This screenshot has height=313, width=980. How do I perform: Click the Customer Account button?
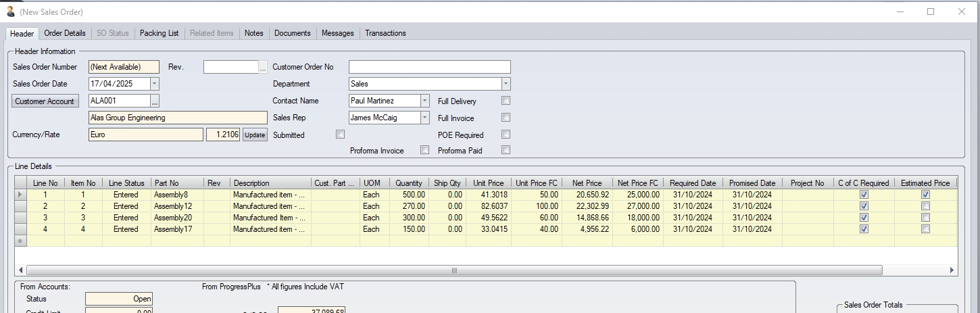click(45, 101)
